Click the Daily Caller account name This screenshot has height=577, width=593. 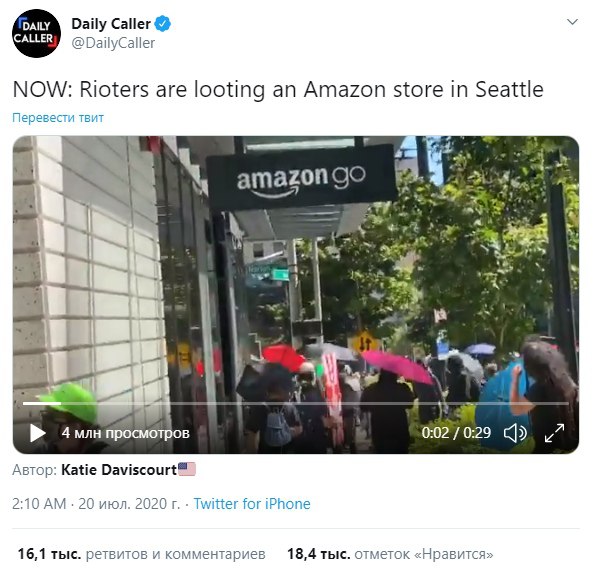coord(111,24)
